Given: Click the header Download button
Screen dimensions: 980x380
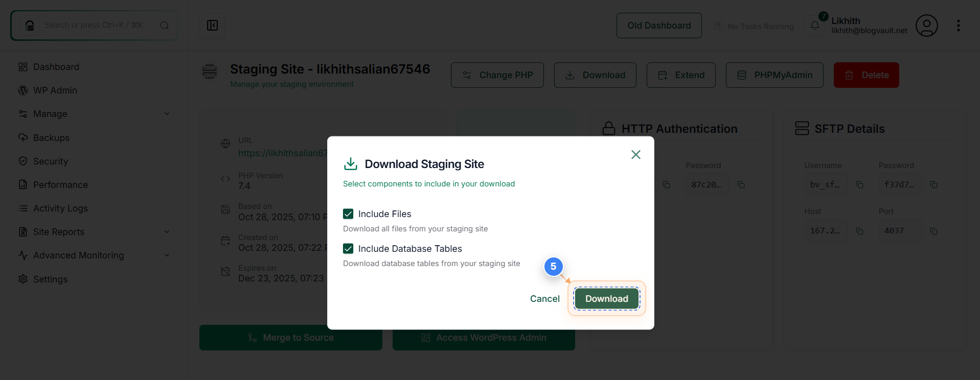Looking at the screenshot, I should [x=595, y=75].
